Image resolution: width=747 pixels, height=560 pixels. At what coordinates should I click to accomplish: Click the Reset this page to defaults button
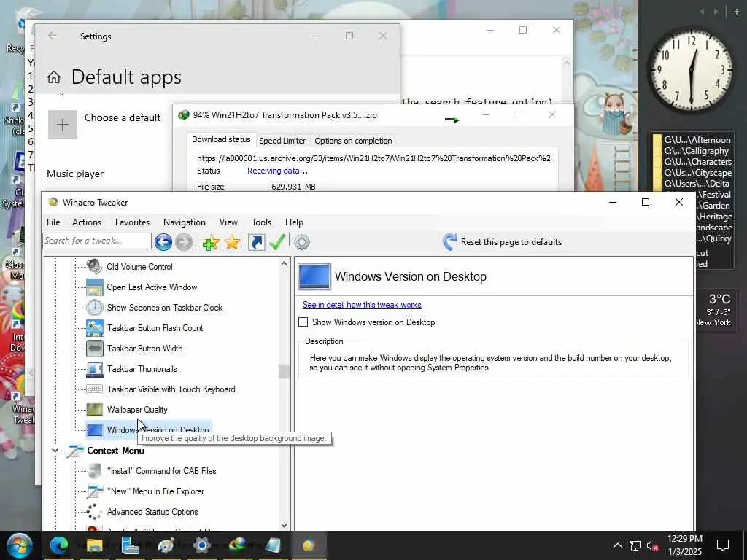coord(502,242)
